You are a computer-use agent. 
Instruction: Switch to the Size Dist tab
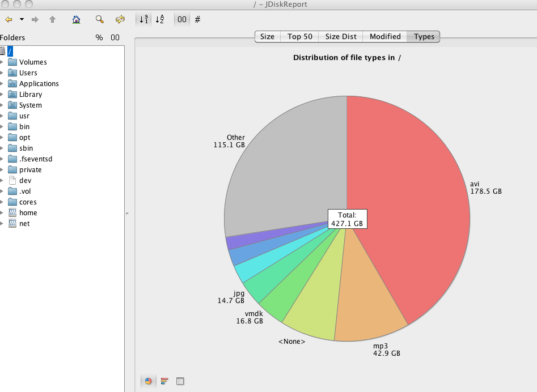tap(341, 37)
